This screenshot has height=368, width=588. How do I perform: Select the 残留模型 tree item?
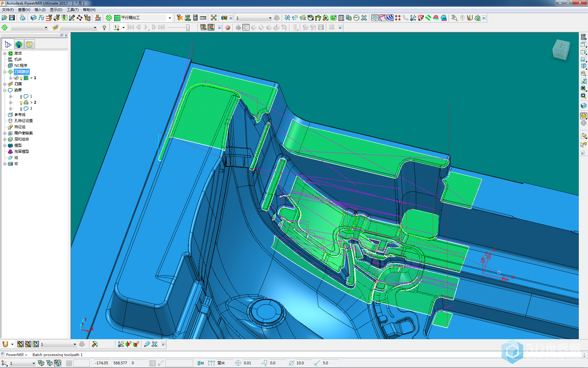click(x=21, y=151)
